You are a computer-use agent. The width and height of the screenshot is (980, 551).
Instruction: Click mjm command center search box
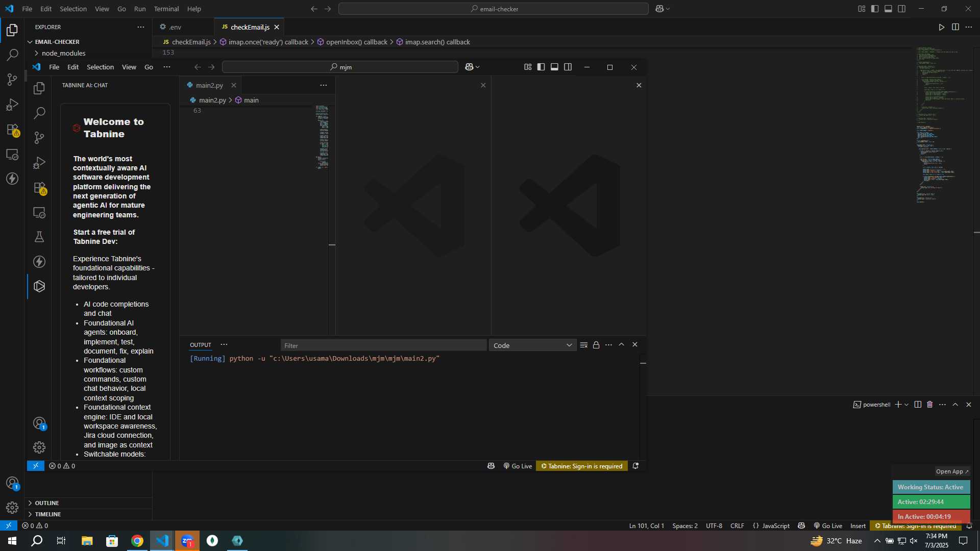(340, 67)
